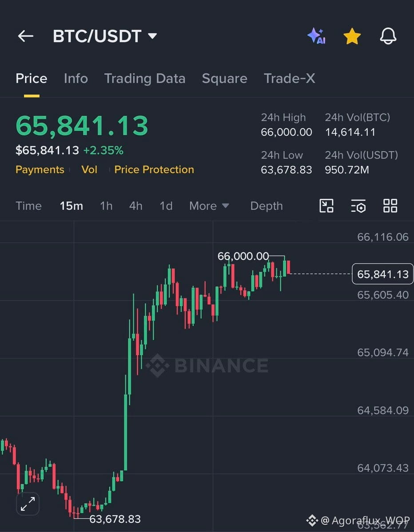Tap the 24h Low value 63,678.83
The width and height of the screenshot is (414, 532).
(287, 169)
